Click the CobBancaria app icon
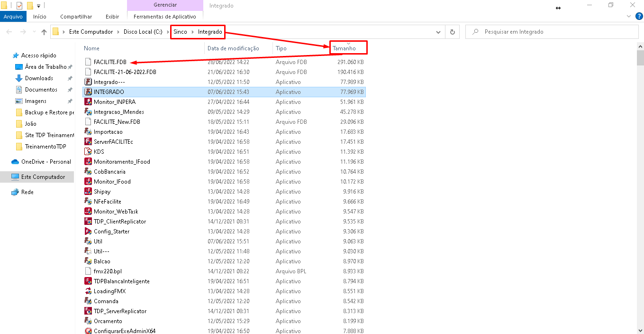The height and width of the screenshot is (334, 644). point(88,171)
